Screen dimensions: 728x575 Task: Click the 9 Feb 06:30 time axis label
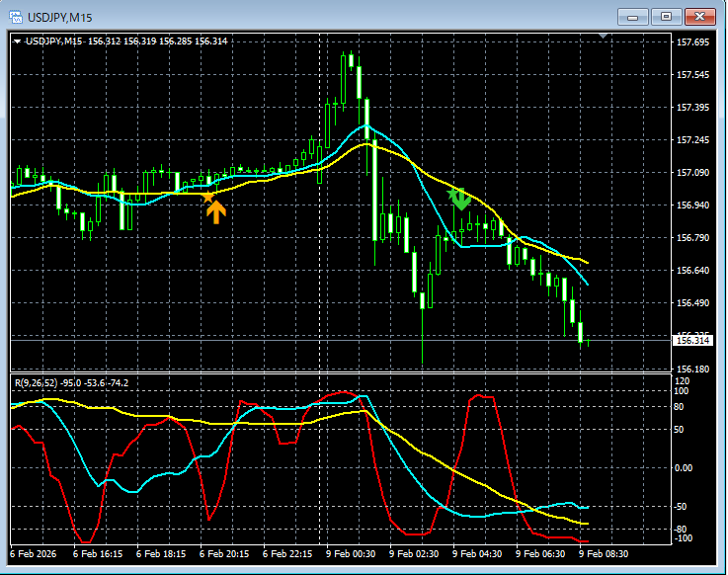coord(540,554)
